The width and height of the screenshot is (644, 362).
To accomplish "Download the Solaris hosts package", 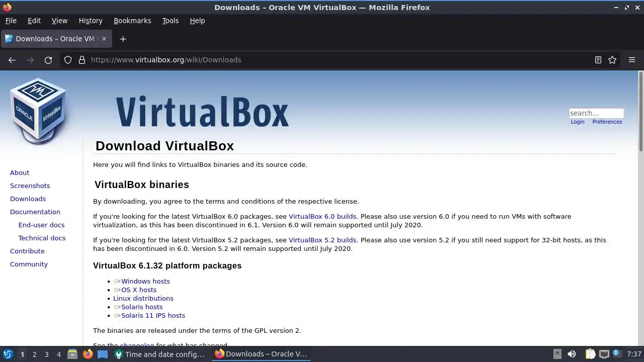I will click(x=142, y=307).
